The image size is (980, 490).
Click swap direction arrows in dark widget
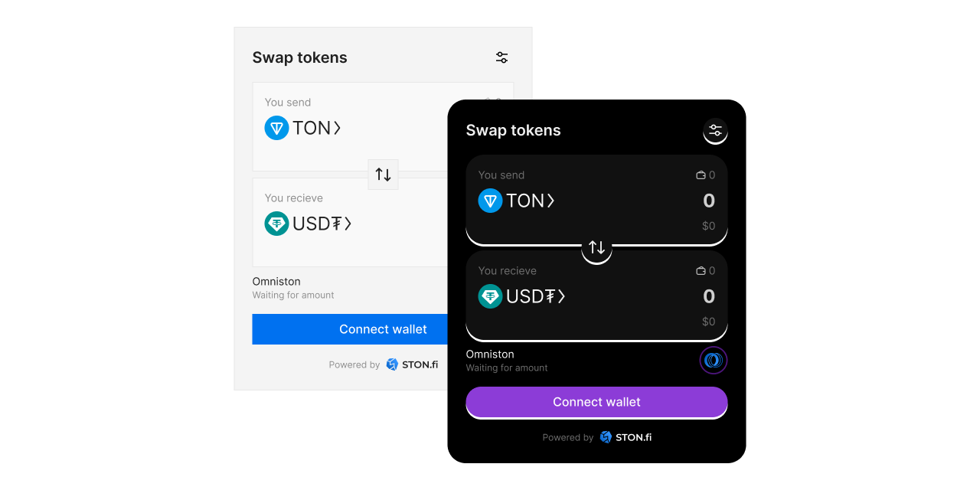596,247
